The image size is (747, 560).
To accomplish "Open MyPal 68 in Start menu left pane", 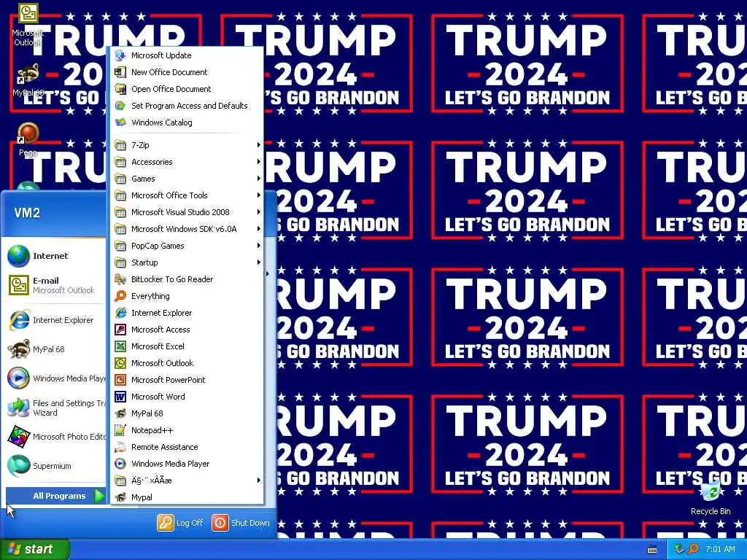I will (x=55, y=349).
